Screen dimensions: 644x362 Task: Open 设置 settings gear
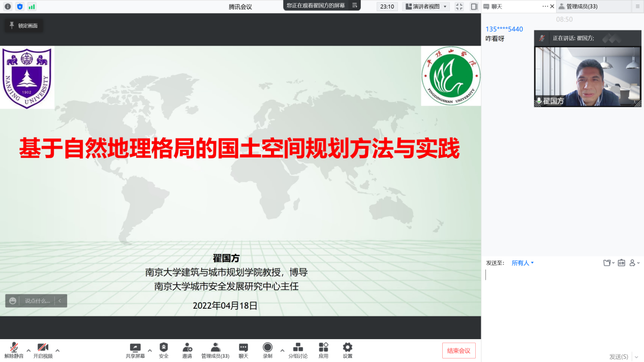click(x=347, y=350)
